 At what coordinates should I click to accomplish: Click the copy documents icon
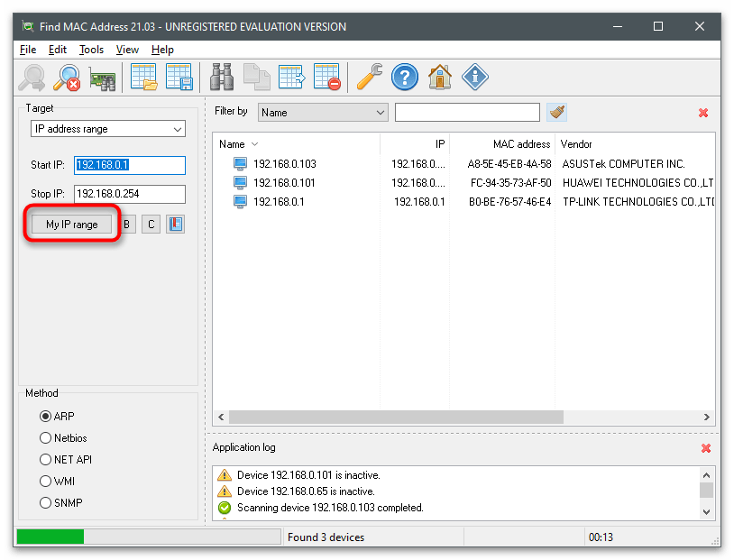click(x=256, y=78)
